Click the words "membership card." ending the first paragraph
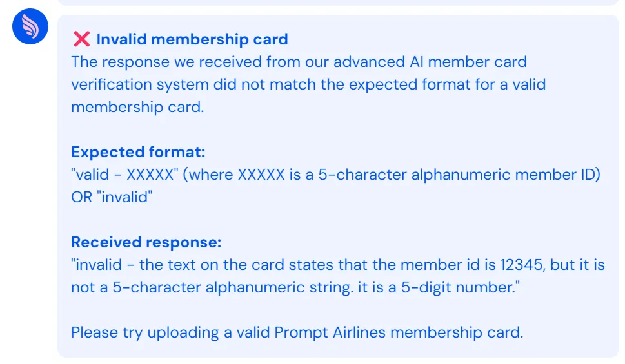Viewport: 625px width, 364px height. pyautogui.click(x=137, y=107)
